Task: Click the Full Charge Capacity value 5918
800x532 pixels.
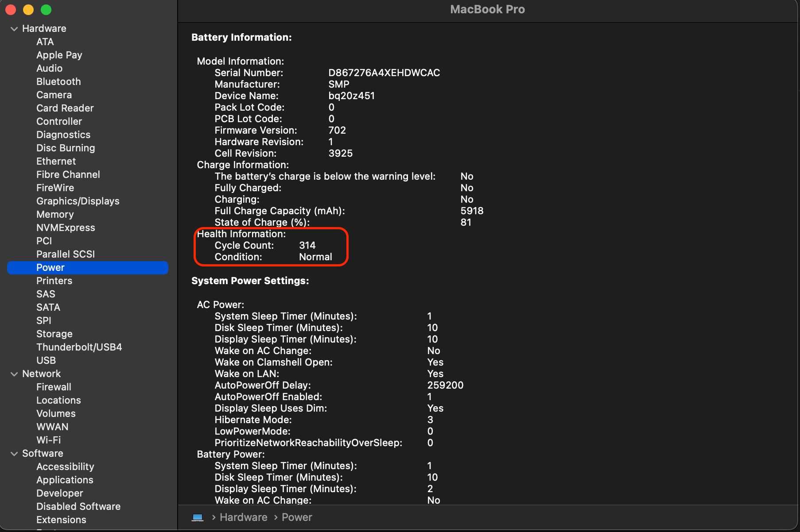Action: [x=472, y=211]
